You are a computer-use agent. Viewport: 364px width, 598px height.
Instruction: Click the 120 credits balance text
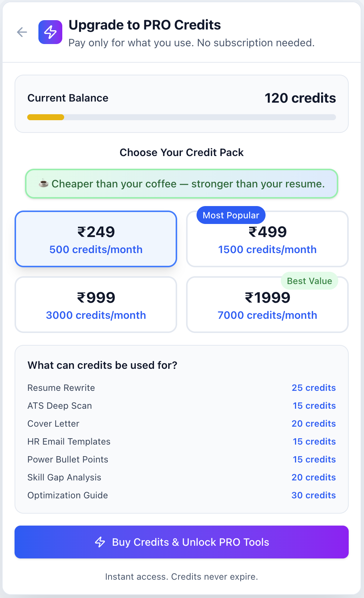click(300, 98)
